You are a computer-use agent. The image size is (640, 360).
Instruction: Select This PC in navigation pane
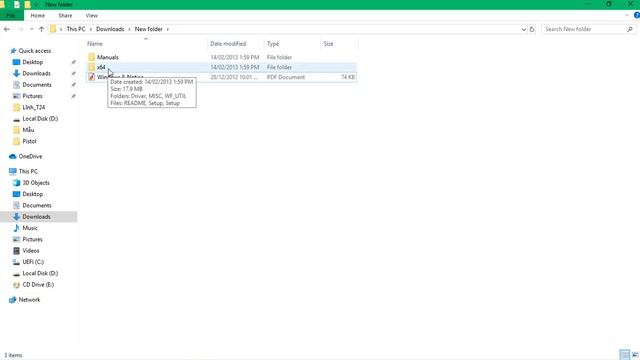pyautogui.click(x=28, y=171)
